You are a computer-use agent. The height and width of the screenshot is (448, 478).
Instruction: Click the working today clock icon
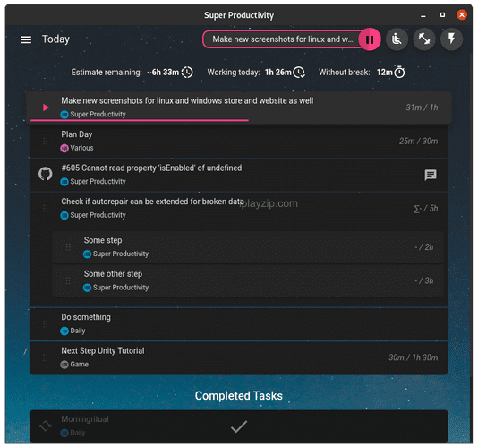point(299,73)
